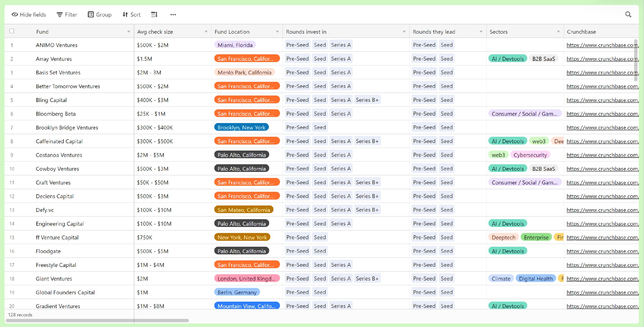Click the AI / Devtools color tag on row 2

[508, 58]
